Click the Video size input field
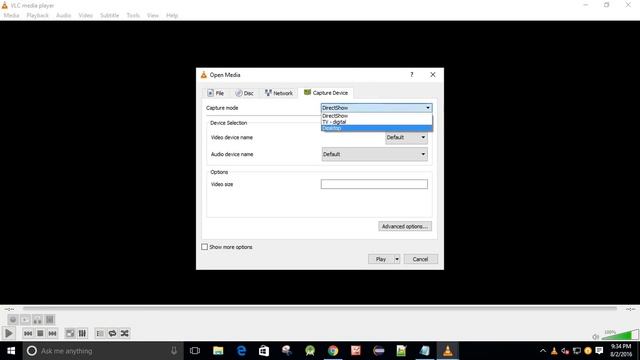 click(374, 184)
